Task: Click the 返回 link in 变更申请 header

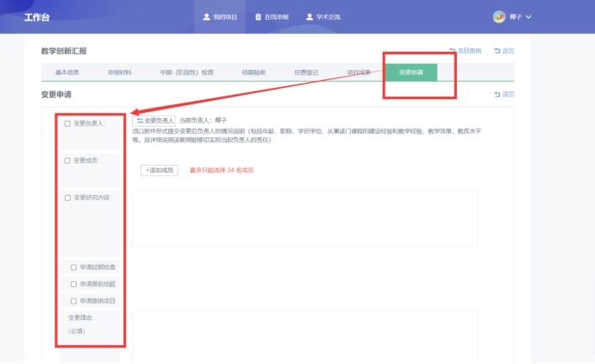Action: 504,94
